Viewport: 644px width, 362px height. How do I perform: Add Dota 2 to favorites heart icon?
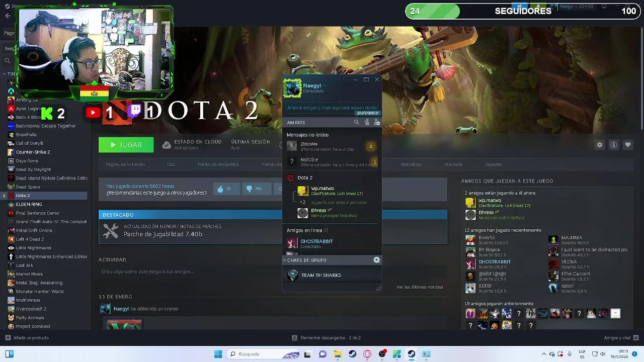click(x=628, y=145)
